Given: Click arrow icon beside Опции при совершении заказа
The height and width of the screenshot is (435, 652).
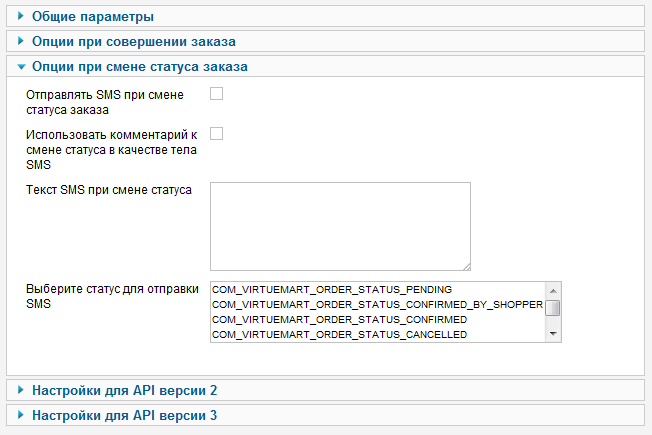Looking at the screenshot, I should (x=21, y=41).
